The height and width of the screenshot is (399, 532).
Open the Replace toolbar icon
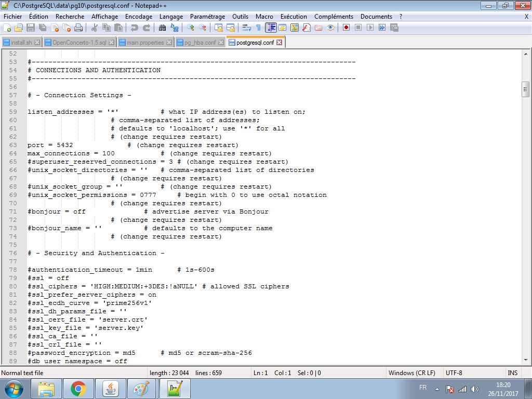pos(175,28)
